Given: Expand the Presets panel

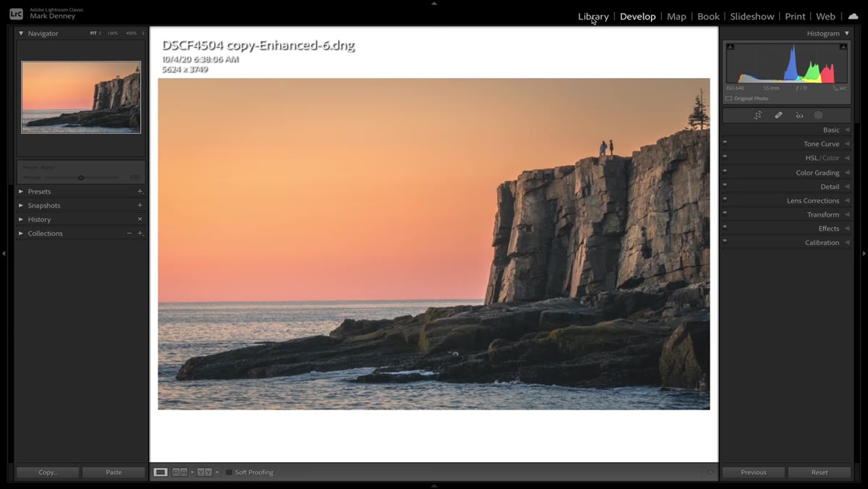Looking at the screenshot, I should pos(39,192).
